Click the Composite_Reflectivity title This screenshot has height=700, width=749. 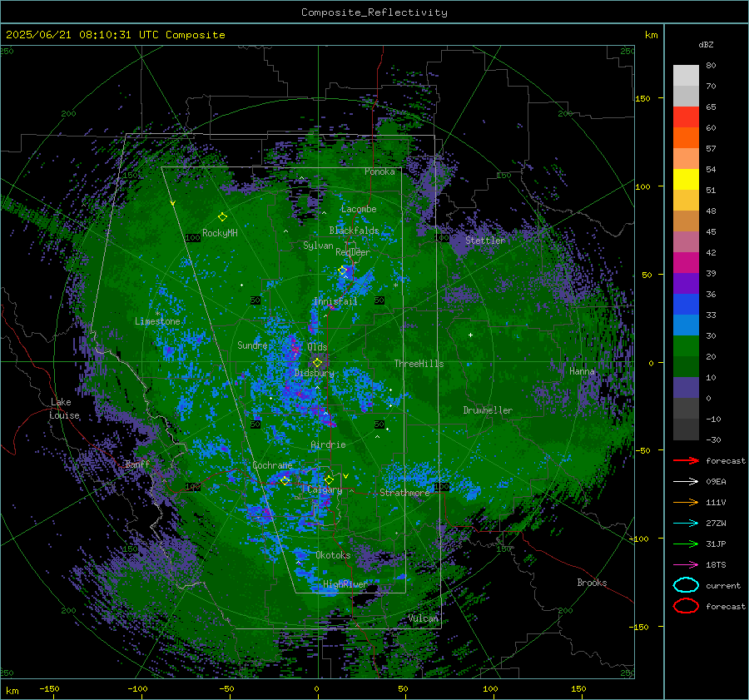tap(374, 12)
